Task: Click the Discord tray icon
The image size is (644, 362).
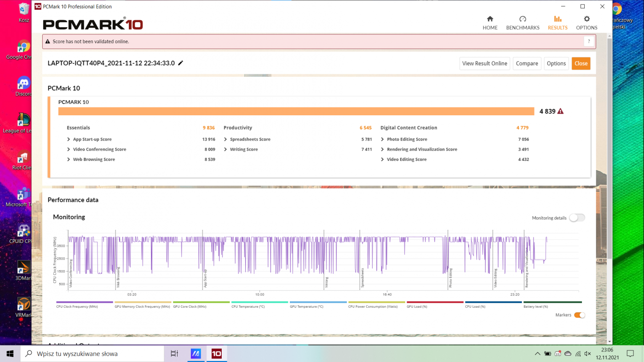Action: 558,354
